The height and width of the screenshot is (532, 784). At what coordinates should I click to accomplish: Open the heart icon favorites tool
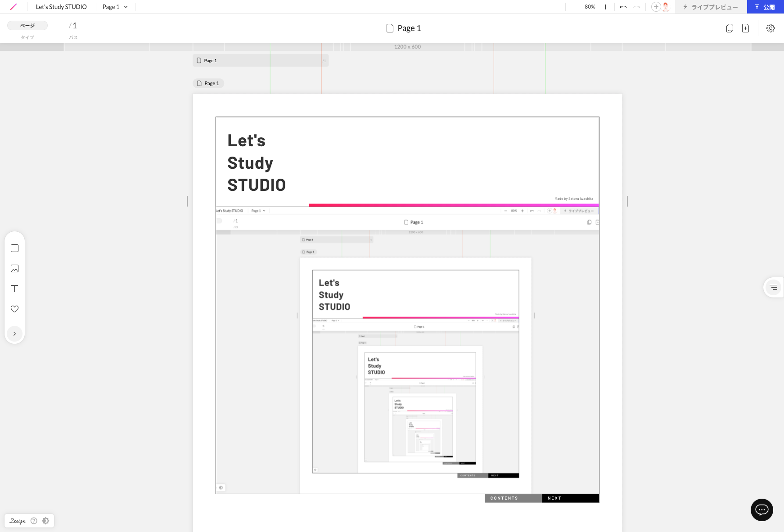tap(14, 309)
